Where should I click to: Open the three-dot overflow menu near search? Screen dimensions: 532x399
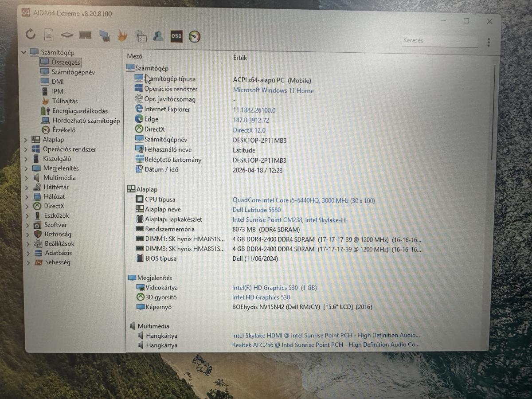coord(488,41)
